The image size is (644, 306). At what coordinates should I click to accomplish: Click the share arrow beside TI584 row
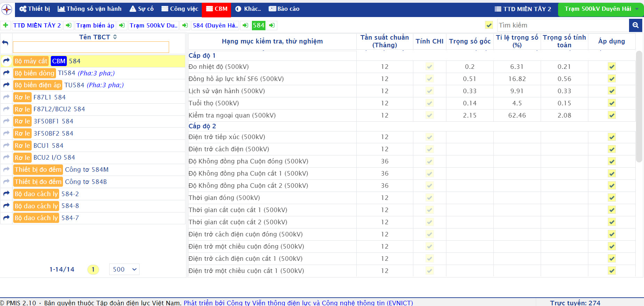pyautogui.click(x=6, y=73)
